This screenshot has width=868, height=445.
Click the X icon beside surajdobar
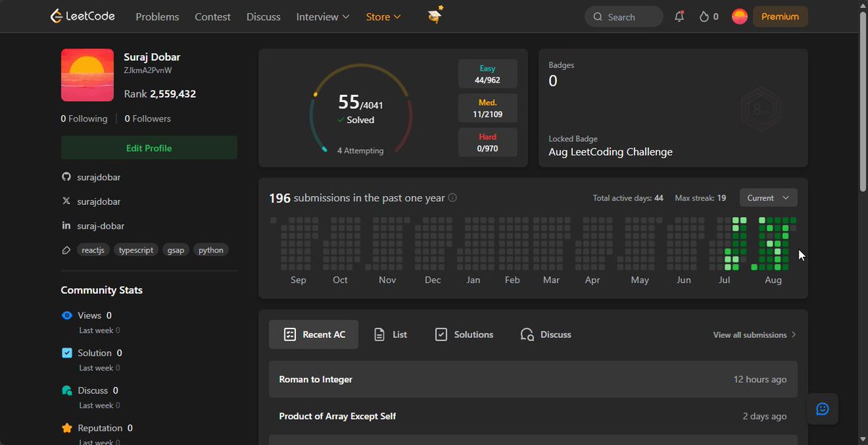[x=67, y=202]
